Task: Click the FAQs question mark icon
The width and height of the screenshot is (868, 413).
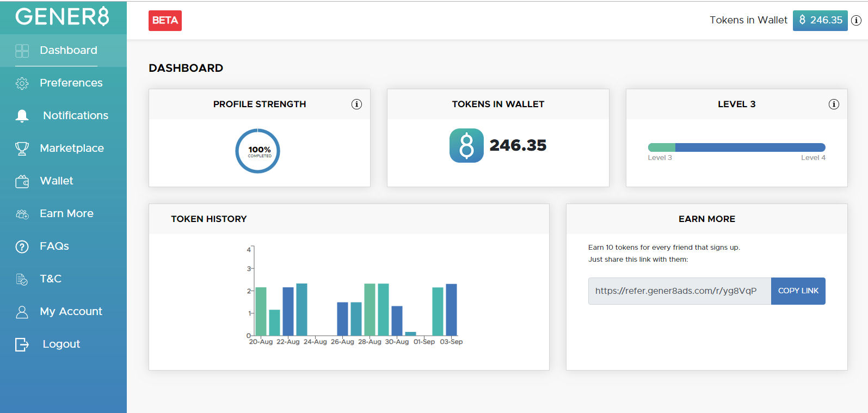Action: coord(22,246)
